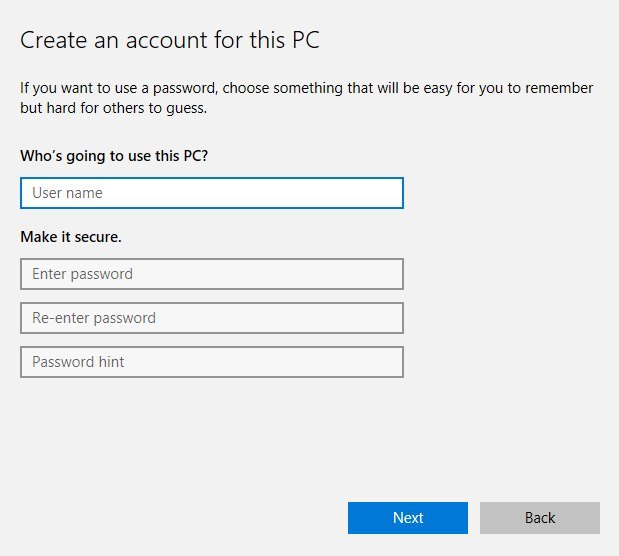Click the 'Who's going to use this PC?' label

(114, 156)
